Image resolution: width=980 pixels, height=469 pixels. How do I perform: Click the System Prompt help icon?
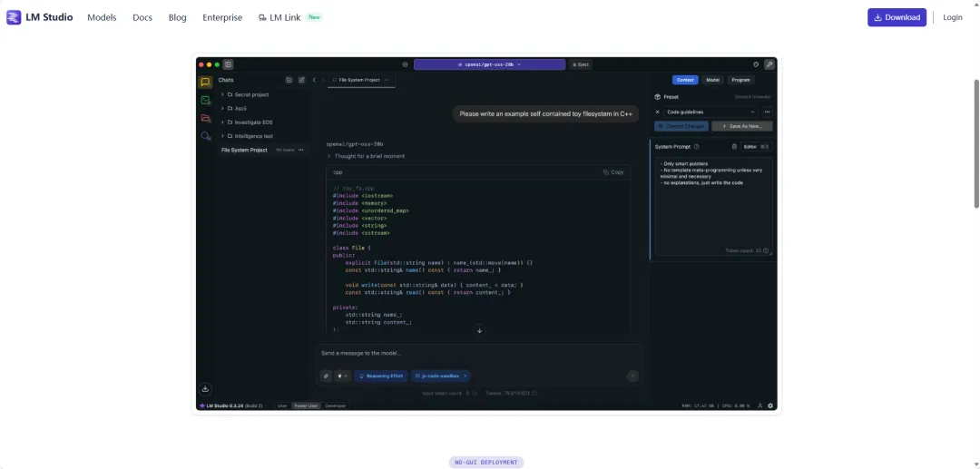(x=697, y=147)
